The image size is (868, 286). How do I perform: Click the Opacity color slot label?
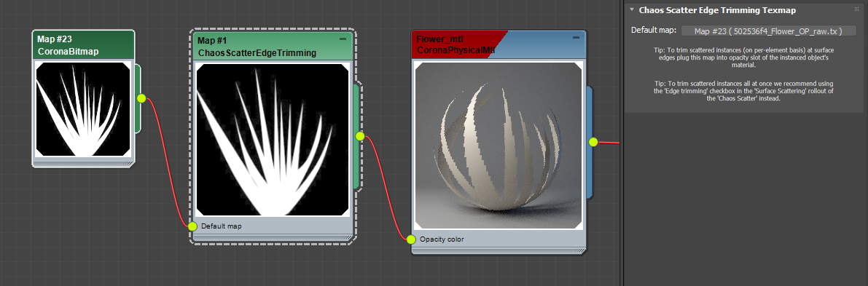click(x=442, y=239)
